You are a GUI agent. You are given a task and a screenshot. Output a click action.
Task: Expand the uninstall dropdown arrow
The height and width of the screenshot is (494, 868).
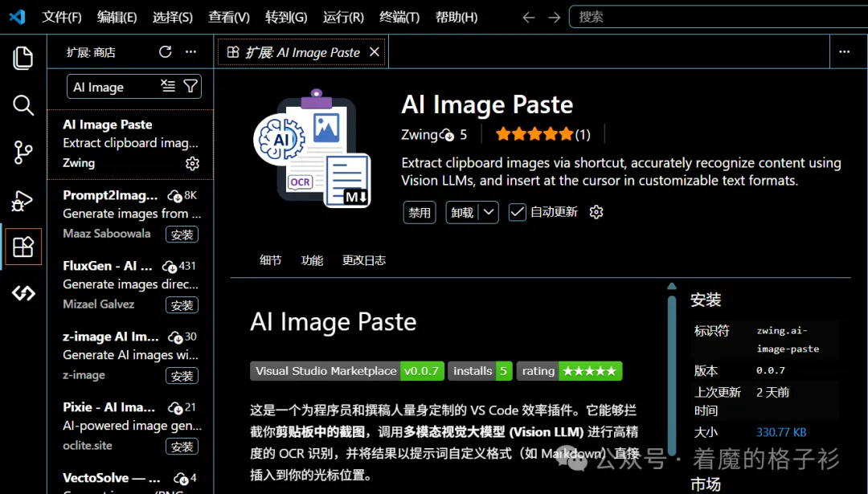tap(489, 212)
